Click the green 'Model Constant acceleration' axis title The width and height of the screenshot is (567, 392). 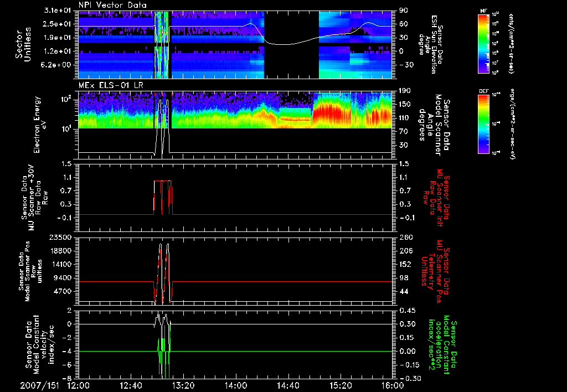[442, 344]
